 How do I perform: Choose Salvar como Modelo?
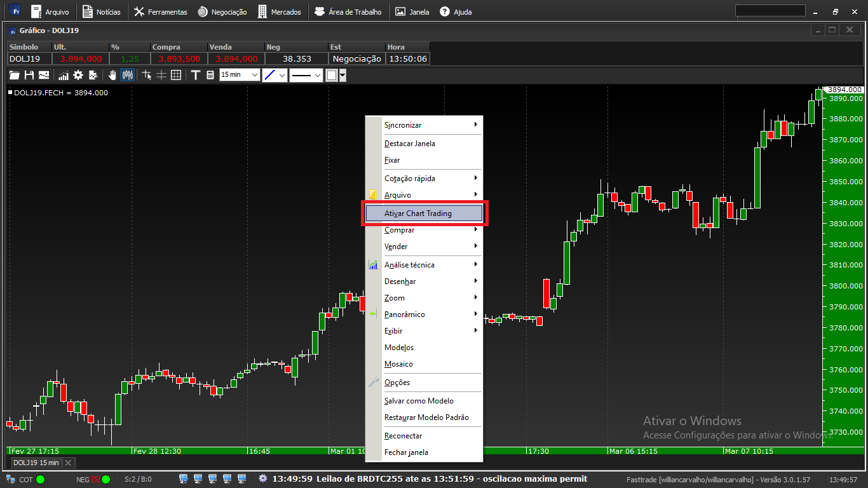(x=424, y=401)
